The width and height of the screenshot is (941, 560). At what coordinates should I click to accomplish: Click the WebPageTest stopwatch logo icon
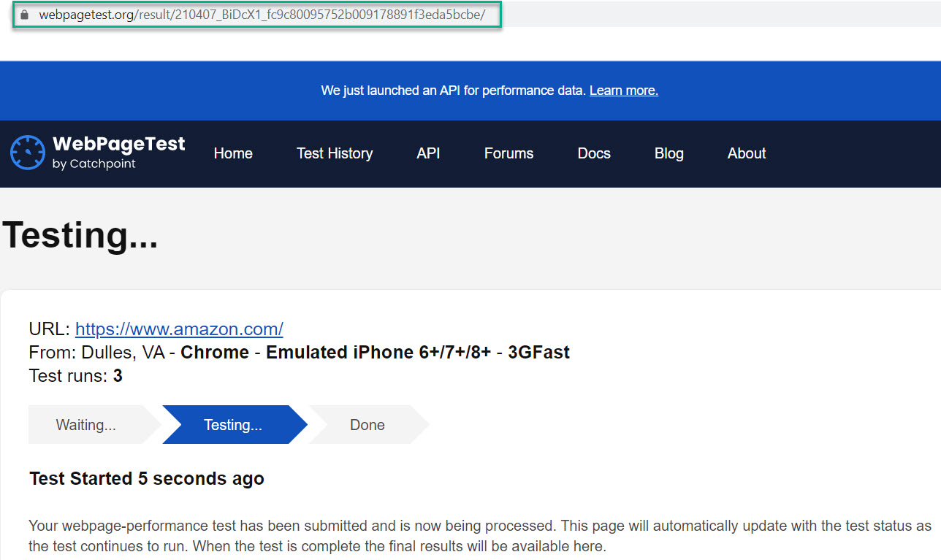point(28,153)
